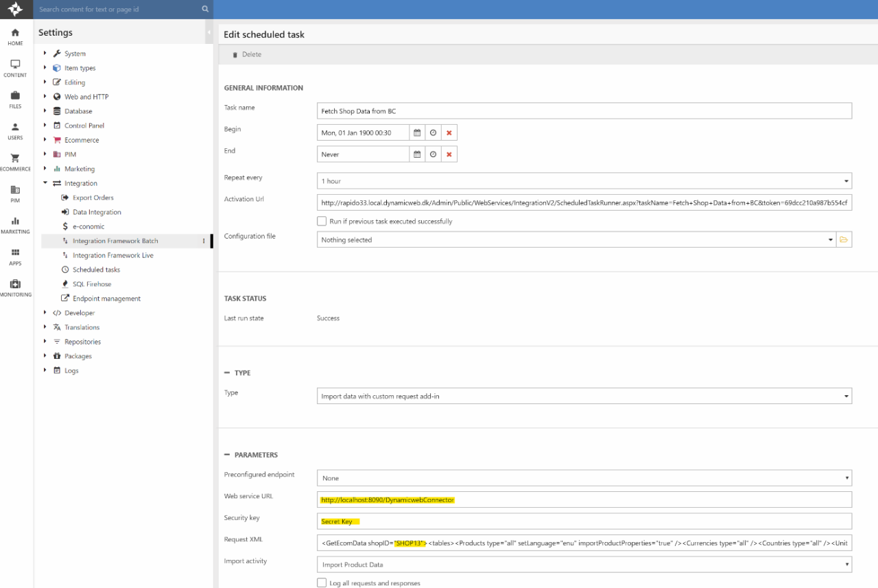The height and width of the screenshot is (588, 878).
Task: Clear the End date with red X
Action: (x=449, y=154)
